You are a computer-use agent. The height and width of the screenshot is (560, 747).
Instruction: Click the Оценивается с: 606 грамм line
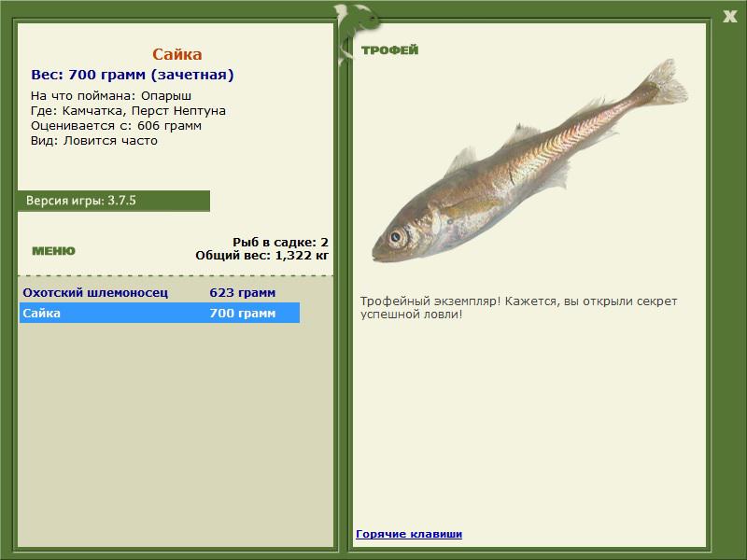coord(116,126)
